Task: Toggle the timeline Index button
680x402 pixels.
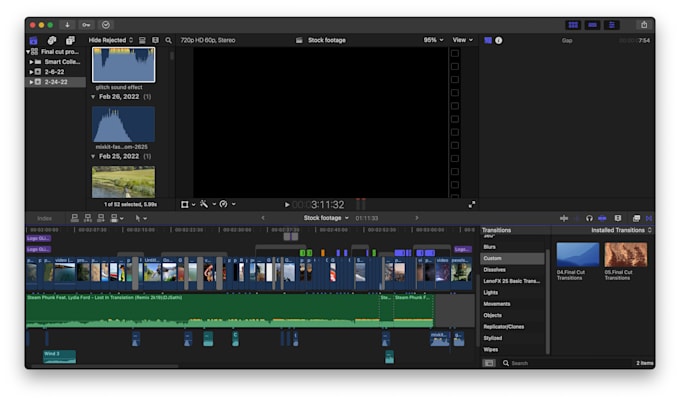Action: [44, 218]
